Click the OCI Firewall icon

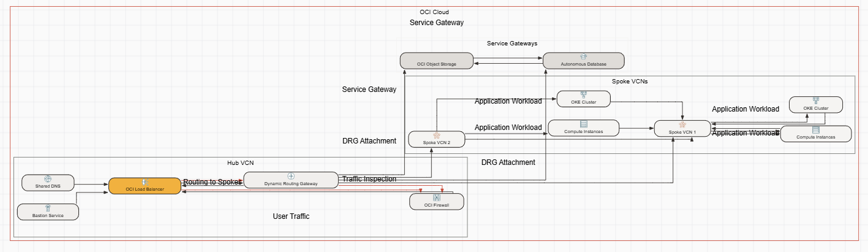click(x=437, y=197)
